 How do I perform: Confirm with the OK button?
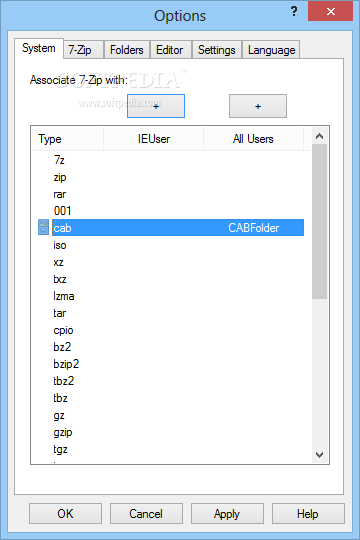tap(65, 513)
